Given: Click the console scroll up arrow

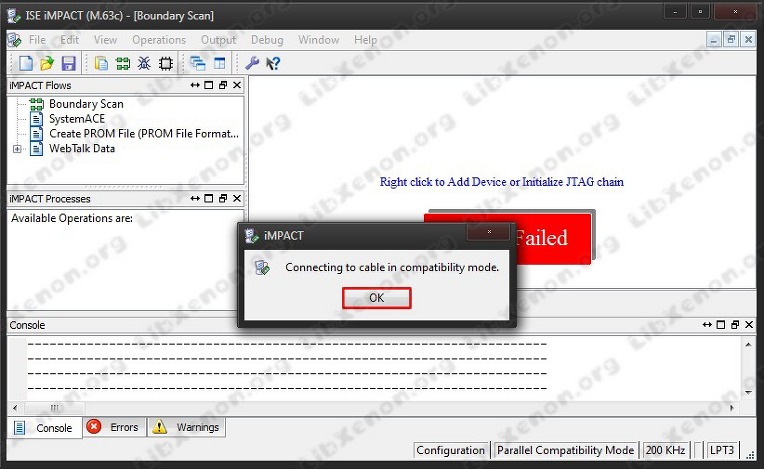Looking at the screenshot, I should pyautogui.click(x=748, y=345).
